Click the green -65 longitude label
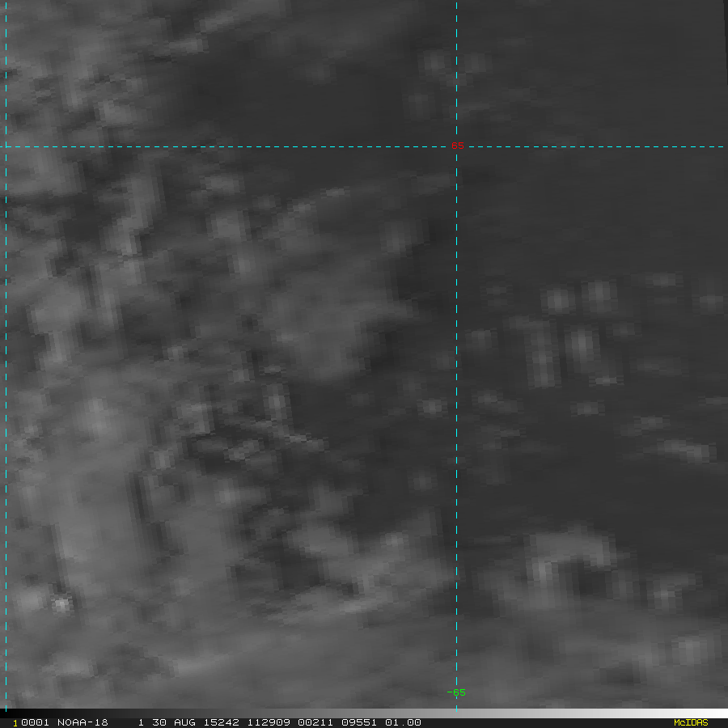 coord(456,692)
